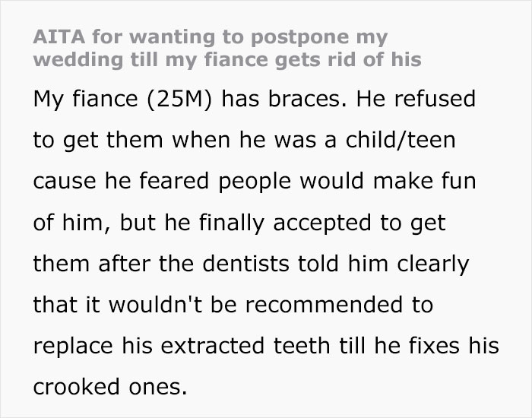532x418 pixels.
Task: Click the word "dentists"
Action: 214,264
